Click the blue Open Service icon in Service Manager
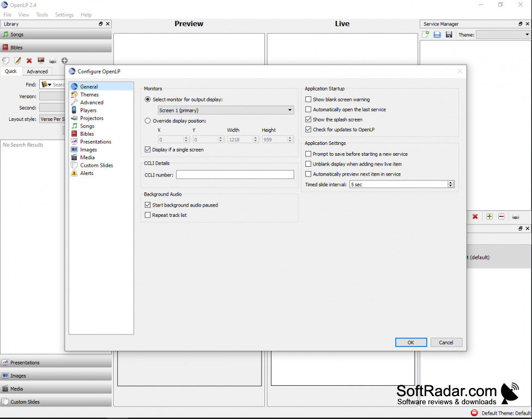532x419 pixels. (437, 35)
